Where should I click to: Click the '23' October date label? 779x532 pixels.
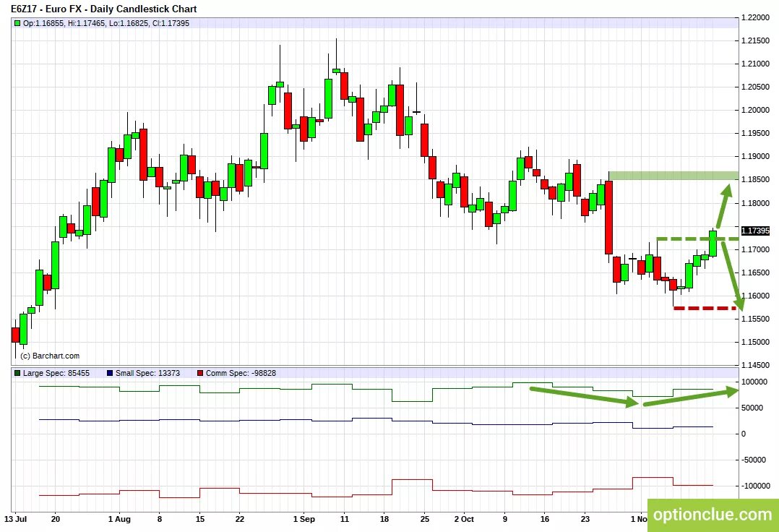tap(585, 519)
